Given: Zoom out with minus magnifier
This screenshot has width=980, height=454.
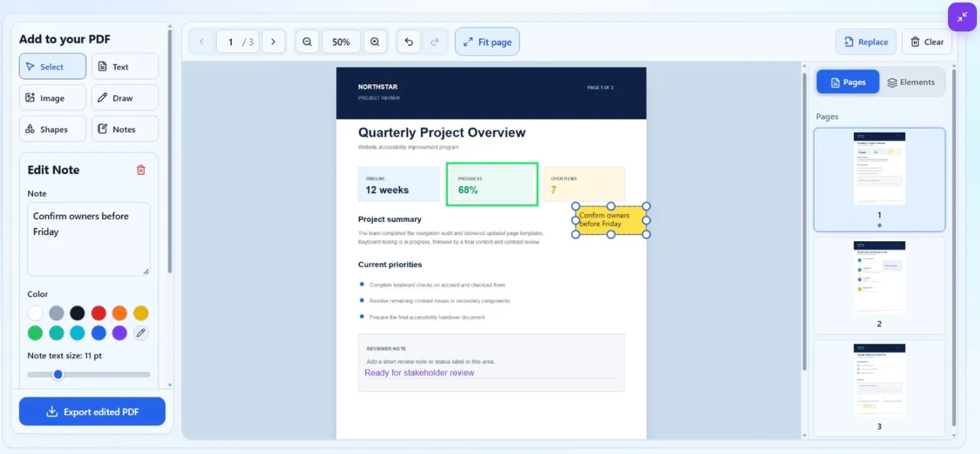Looking at the screenshot, I should pos(307,42).
